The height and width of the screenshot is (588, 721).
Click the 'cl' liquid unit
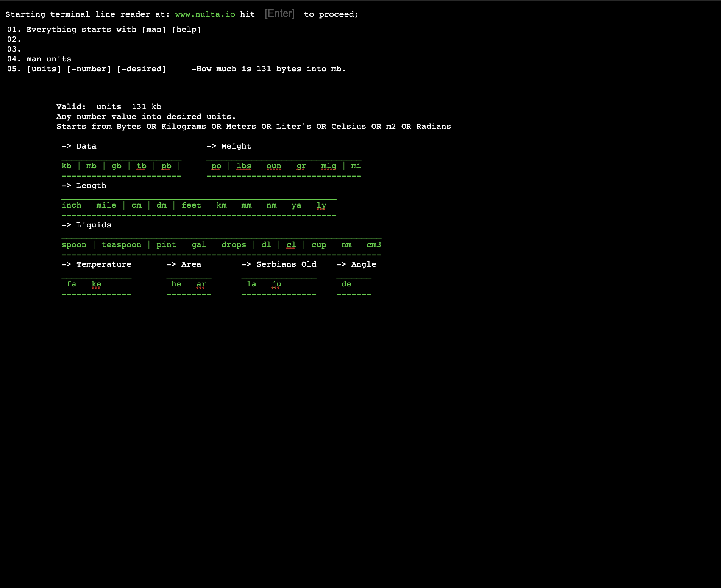coord(291,245)
